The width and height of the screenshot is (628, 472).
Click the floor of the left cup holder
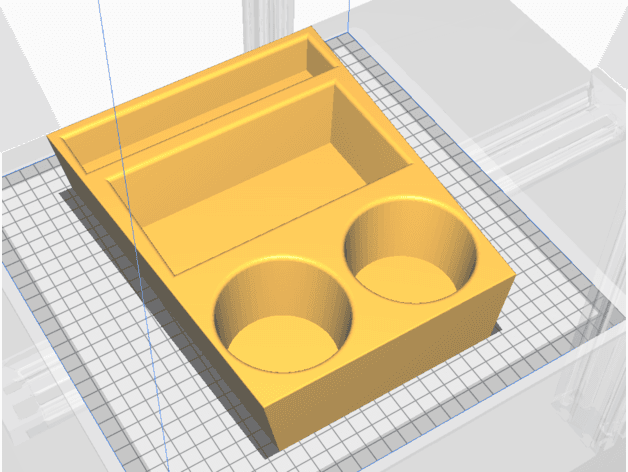coord(282,343)
